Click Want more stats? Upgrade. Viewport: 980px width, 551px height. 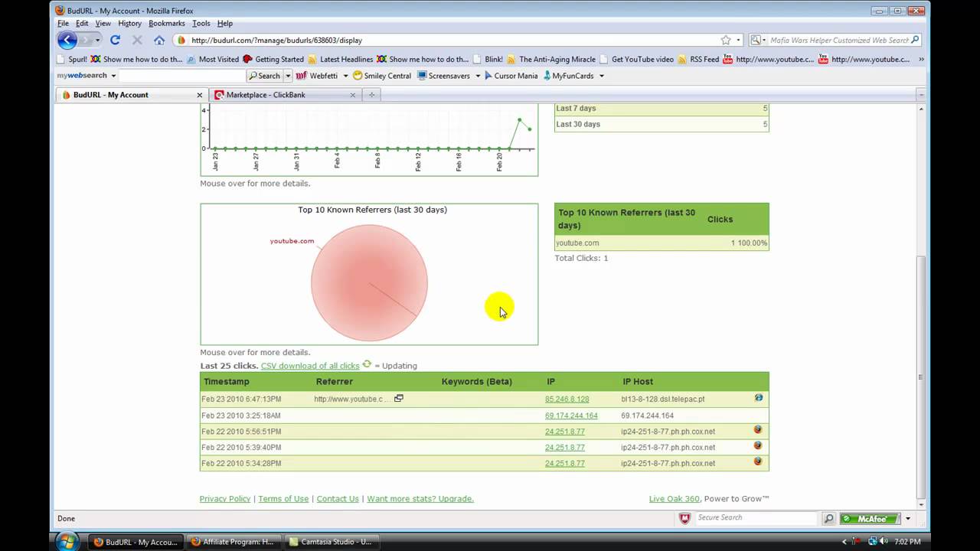point(420,499)
